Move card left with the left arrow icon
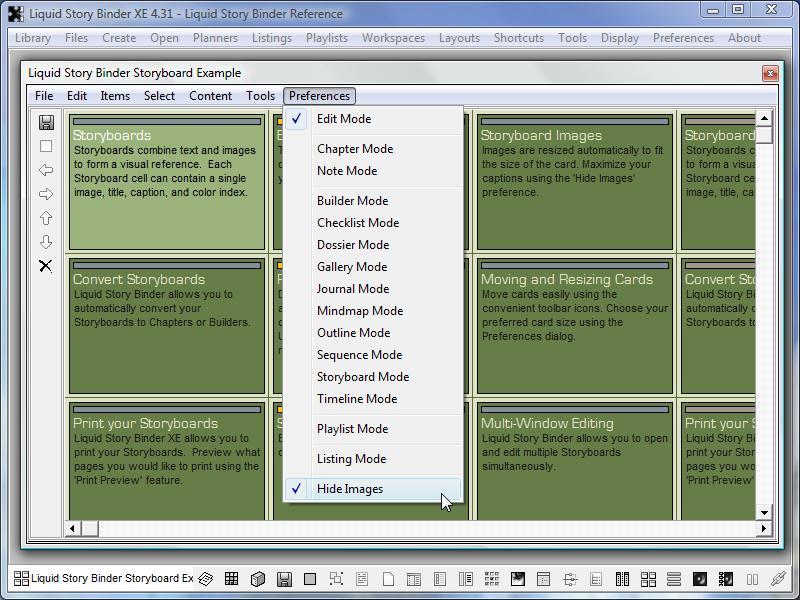 coord(46,170)
